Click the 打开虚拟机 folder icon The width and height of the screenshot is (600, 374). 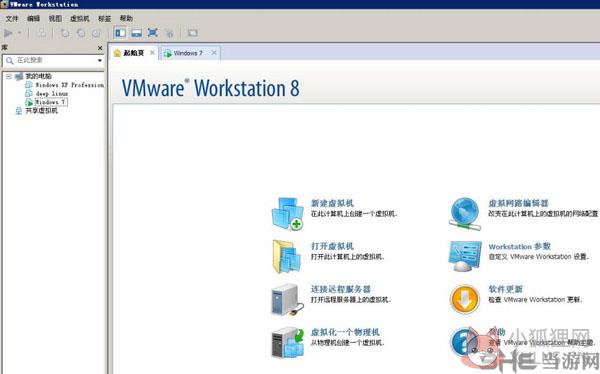(287, 256)
